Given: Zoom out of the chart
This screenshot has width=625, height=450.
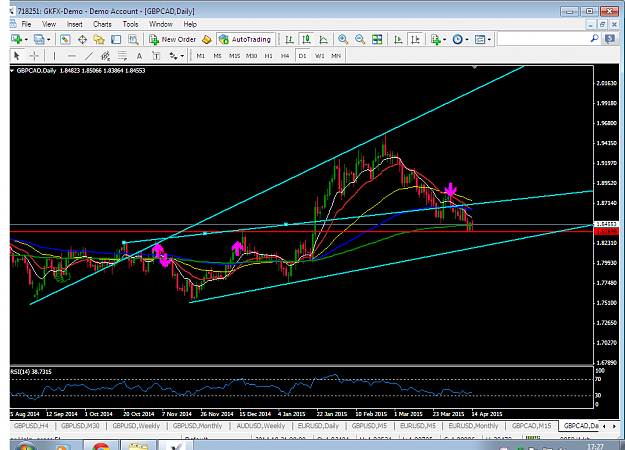Looking at the screenshot, I should pos(360,39).
